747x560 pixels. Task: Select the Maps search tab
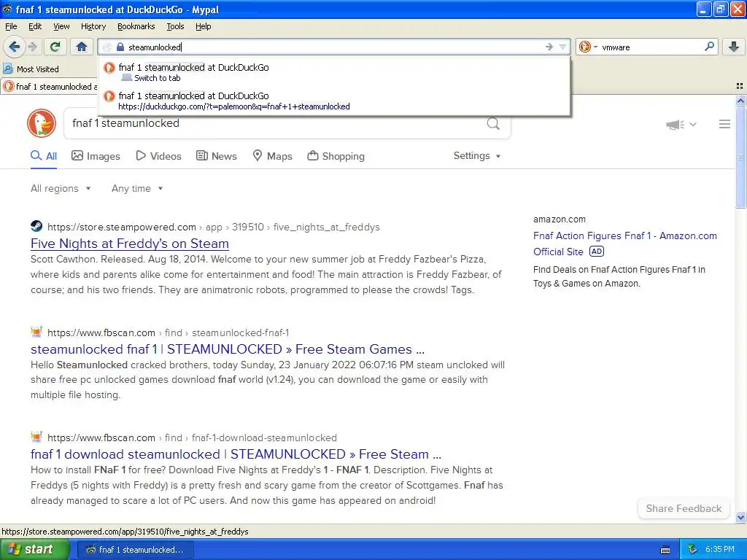(272, 156)
